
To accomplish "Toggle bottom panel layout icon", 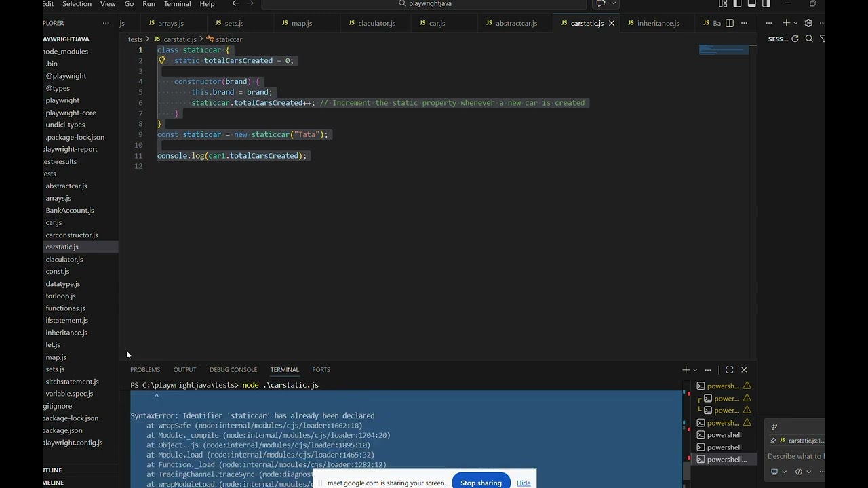I will (751, 3).
